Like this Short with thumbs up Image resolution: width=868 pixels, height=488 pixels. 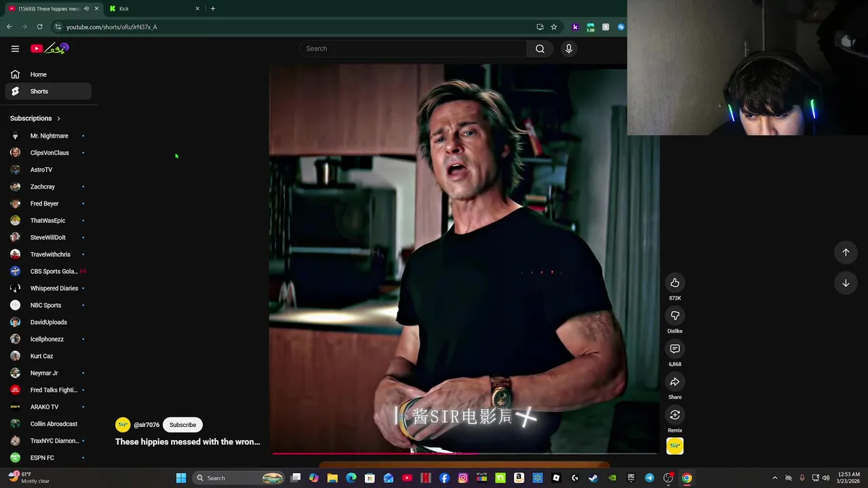pyautogui.click(x=675, y=283)
